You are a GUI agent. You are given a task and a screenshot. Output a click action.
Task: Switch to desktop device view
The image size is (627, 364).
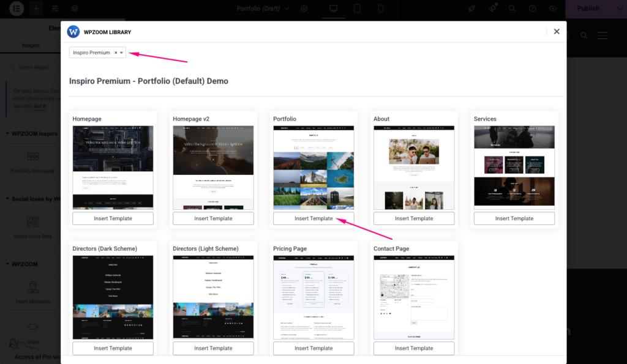[x=334, y=9]
